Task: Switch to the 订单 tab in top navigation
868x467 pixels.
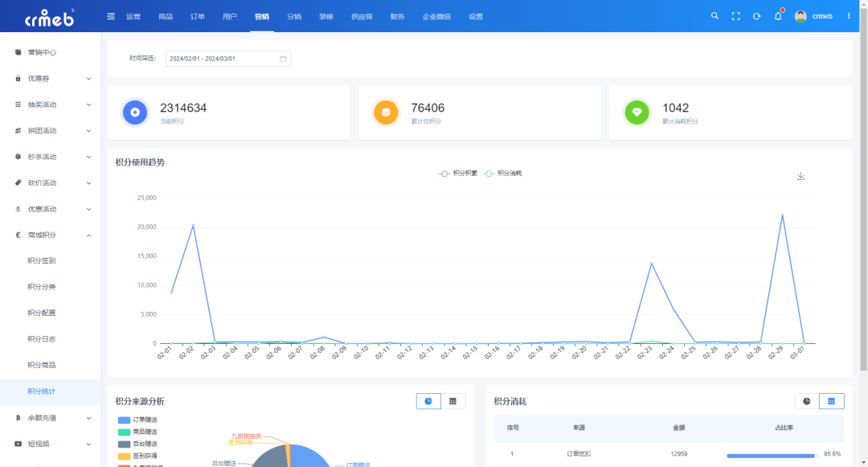Action: click(199, 15)
